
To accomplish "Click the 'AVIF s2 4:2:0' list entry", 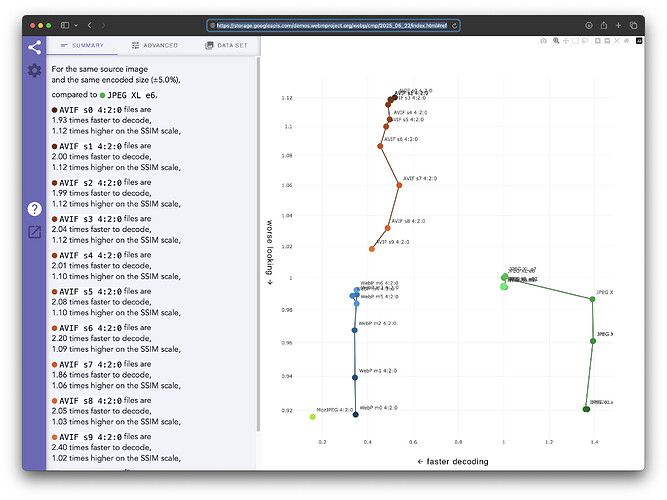I will 91,183.
